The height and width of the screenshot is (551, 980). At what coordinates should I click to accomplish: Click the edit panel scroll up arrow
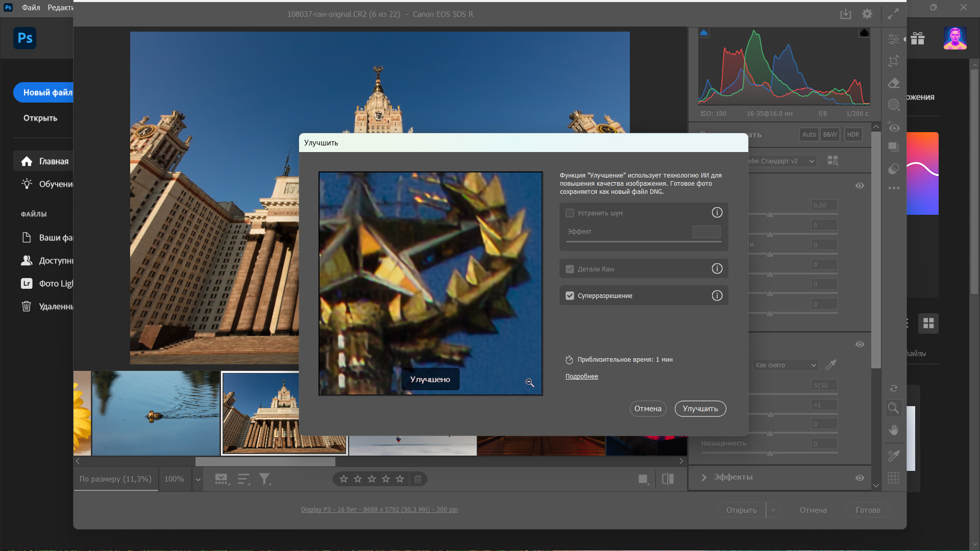(876, 127)
